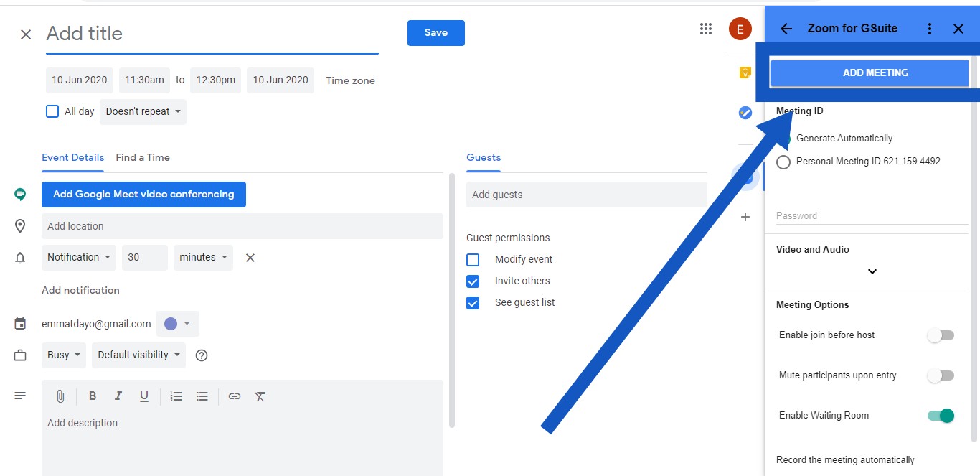This screenshot has width=980, height=476.
Task: Open the 12:30pm end time picker
Action: point(216,80)
